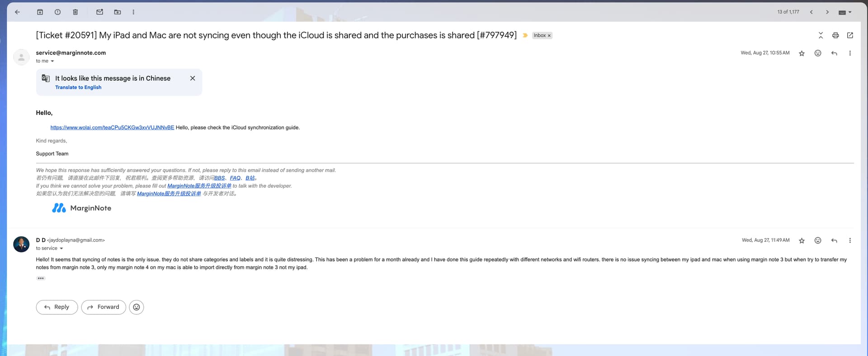
Task: Expand recipient details under service@marginnote.com
Action: [x=52, y=61]
